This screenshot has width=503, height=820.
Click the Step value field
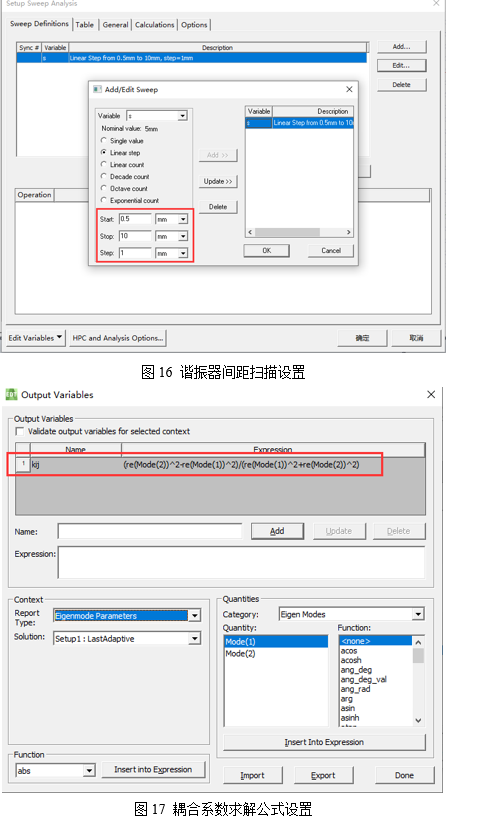point(135,253)
